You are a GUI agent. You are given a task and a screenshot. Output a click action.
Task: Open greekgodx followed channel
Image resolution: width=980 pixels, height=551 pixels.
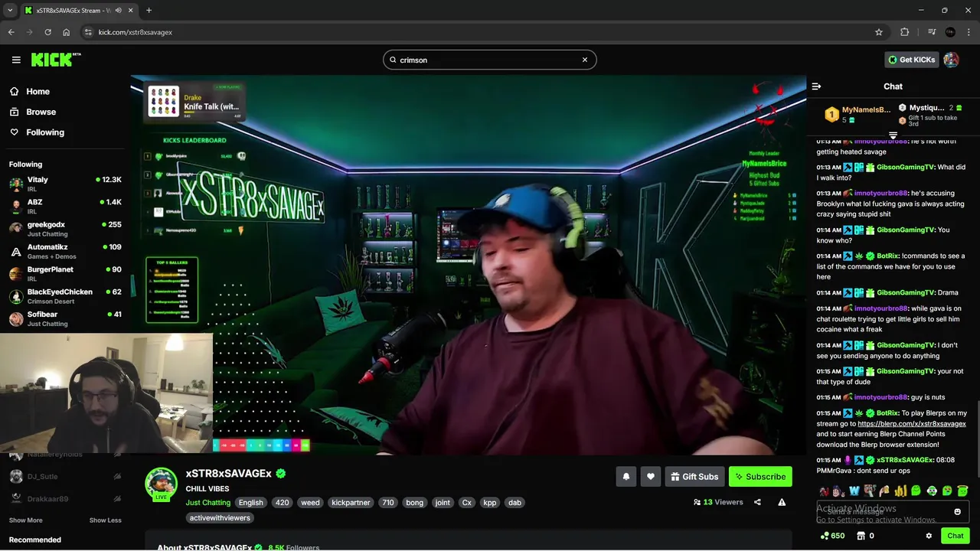65,229
